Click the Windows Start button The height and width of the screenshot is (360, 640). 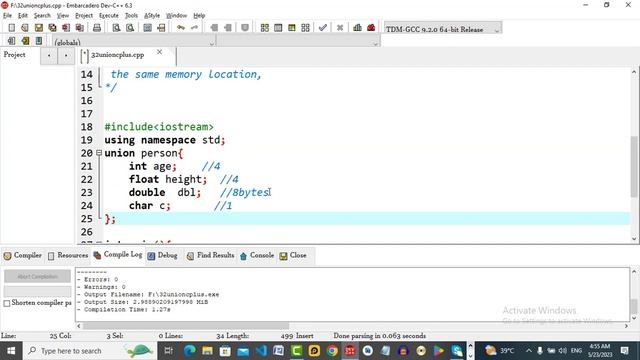[x=11, y=351]
